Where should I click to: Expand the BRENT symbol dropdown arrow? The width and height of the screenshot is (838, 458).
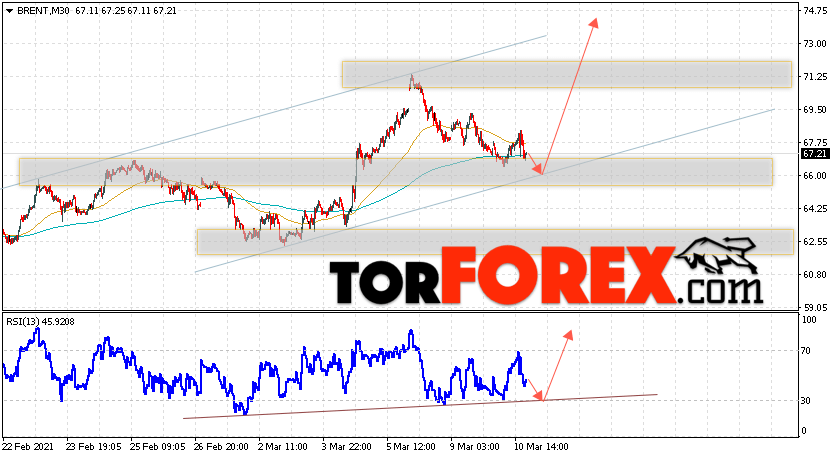(x=9, y=11)
